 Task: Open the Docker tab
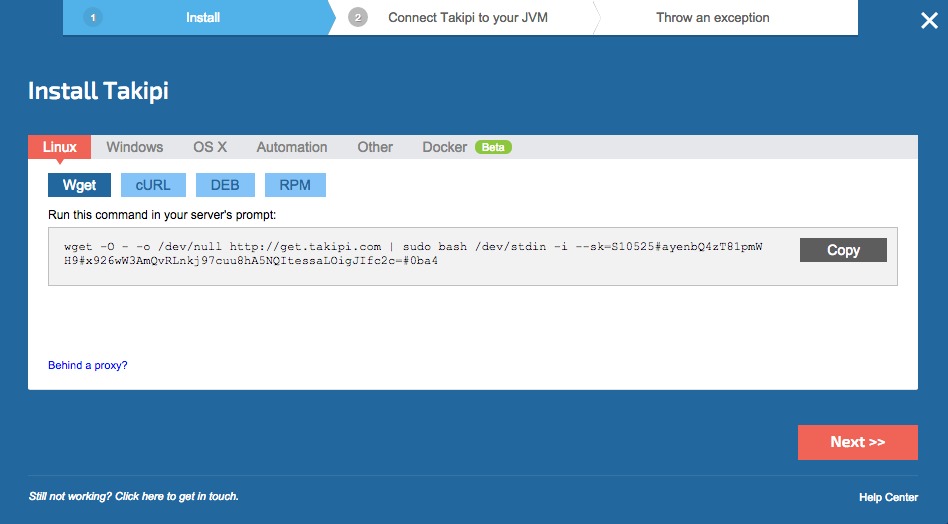(444, 147)
